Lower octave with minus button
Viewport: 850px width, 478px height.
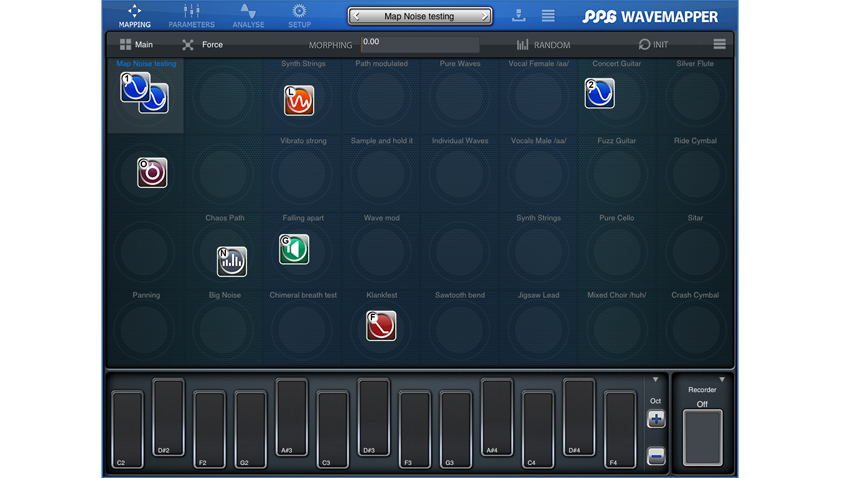click(656, 456)
